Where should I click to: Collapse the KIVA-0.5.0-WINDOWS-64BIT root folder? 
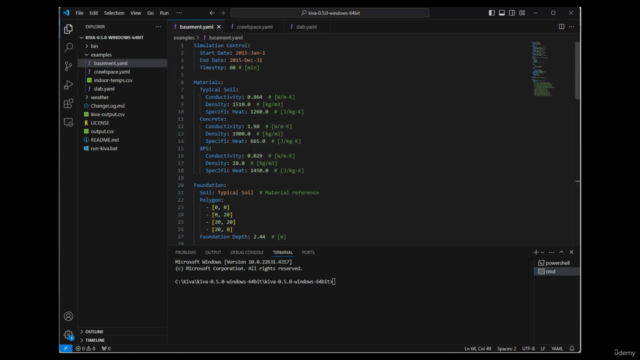coord(122,38)
